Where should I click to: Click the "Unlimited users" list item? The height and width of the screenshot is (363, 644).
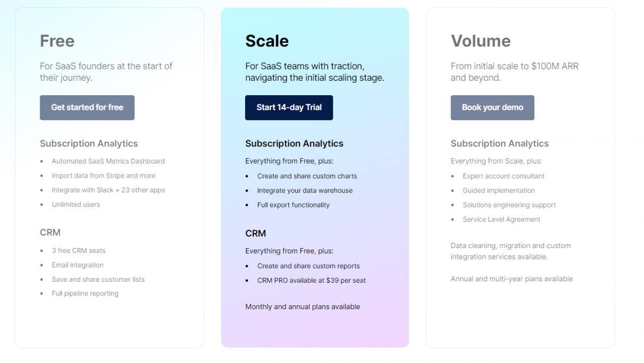pyautogui.click(x=76, y=204)
